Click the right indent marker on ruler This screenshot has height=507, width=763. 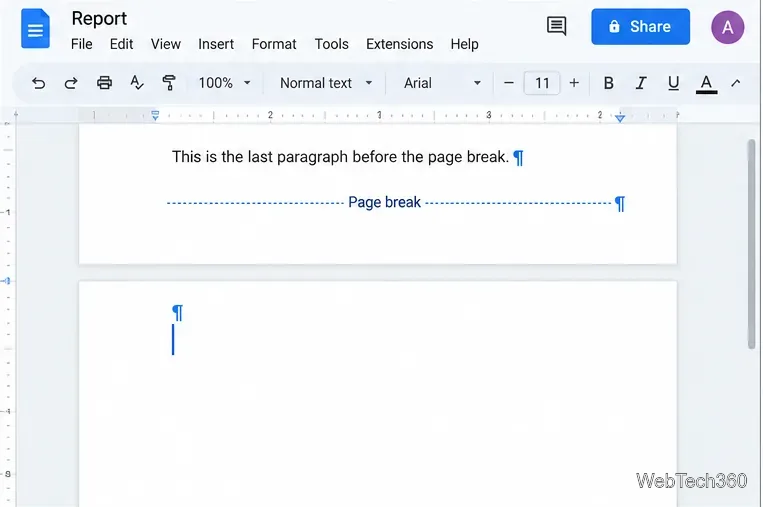tap(619, 117)
